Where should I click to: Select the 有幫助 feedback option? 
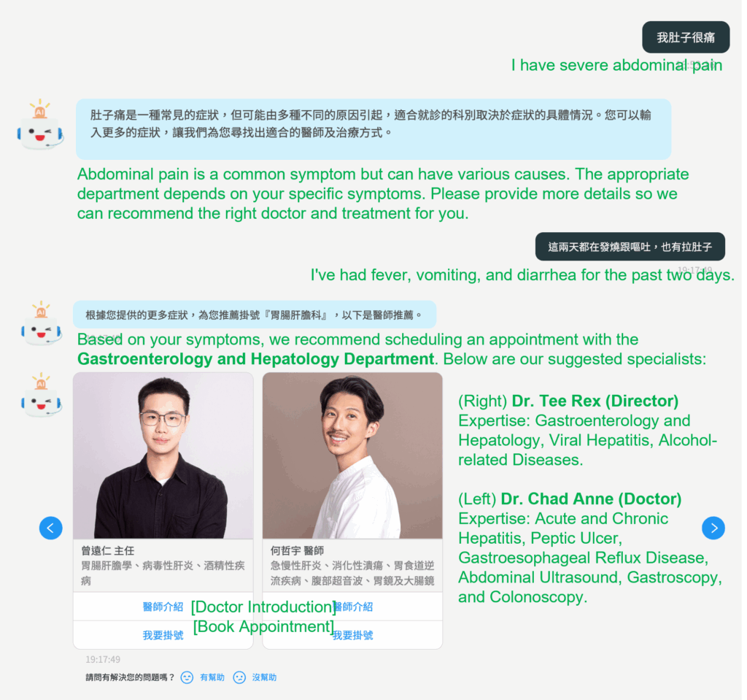click(x=212, y=677)
